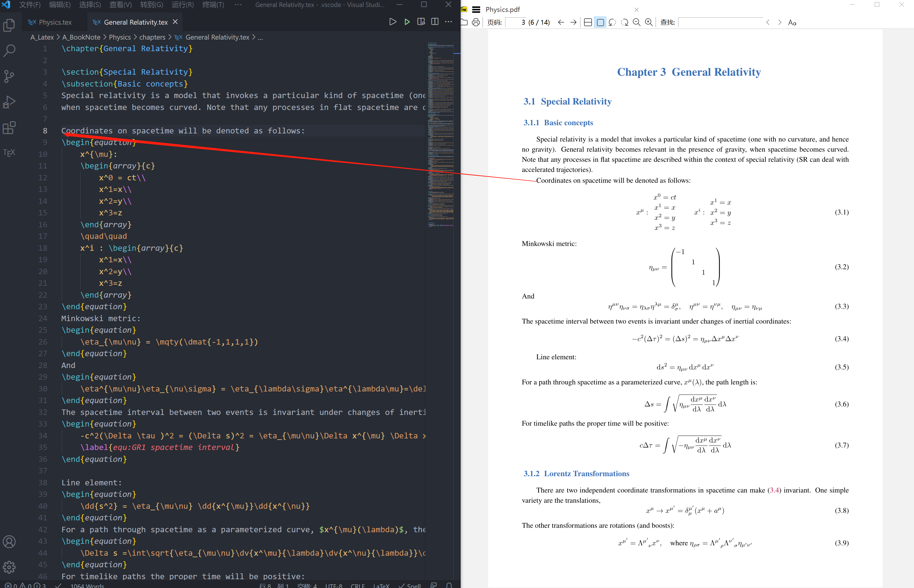
Task: Click inside the PDF find text field
Action: point(721,22)
